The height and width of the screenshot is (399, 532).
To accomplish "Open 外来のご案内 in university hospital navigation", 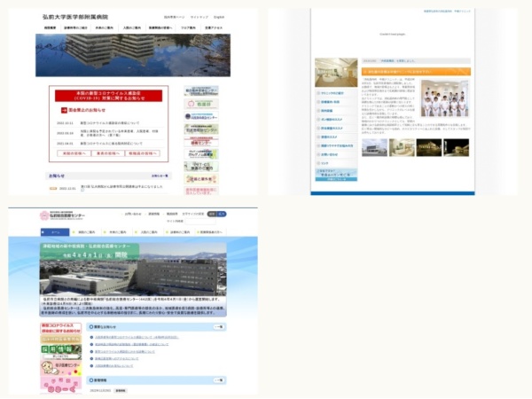I will [105, 27].
